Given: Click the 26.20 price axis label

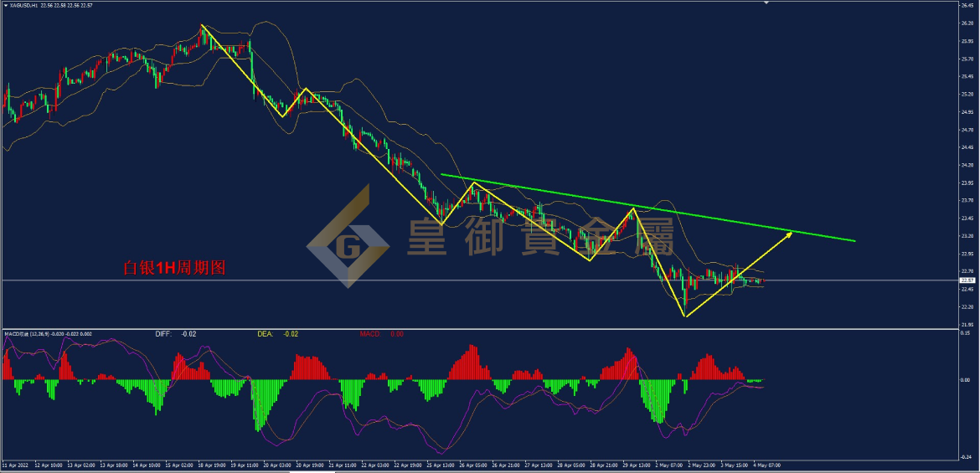Looking at the screenshot, I should pyautogui.click(x=967, y=23).
